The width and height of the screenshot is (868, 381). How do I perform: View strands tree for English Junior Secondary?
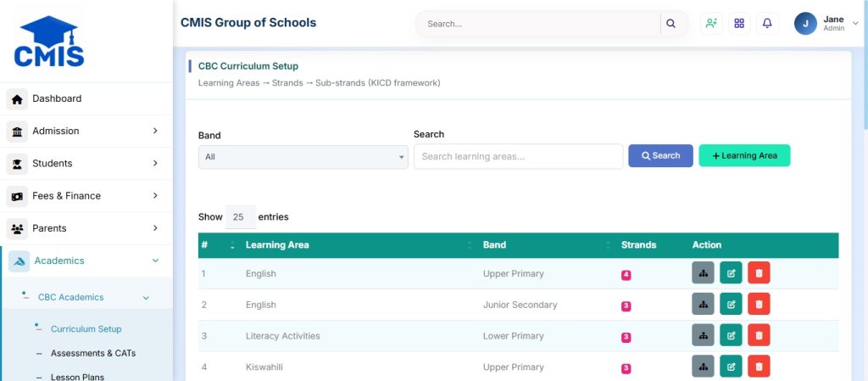(x=703, y=304)
